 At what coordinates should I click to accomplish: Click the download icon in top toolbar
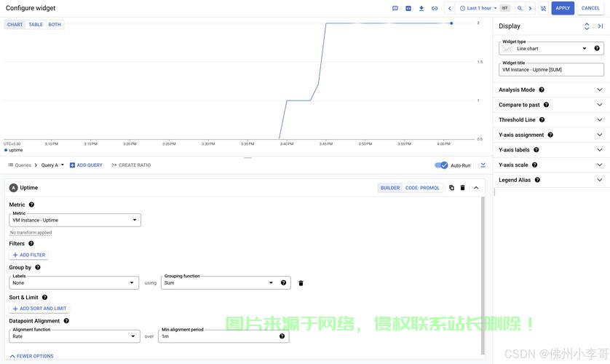421,8
